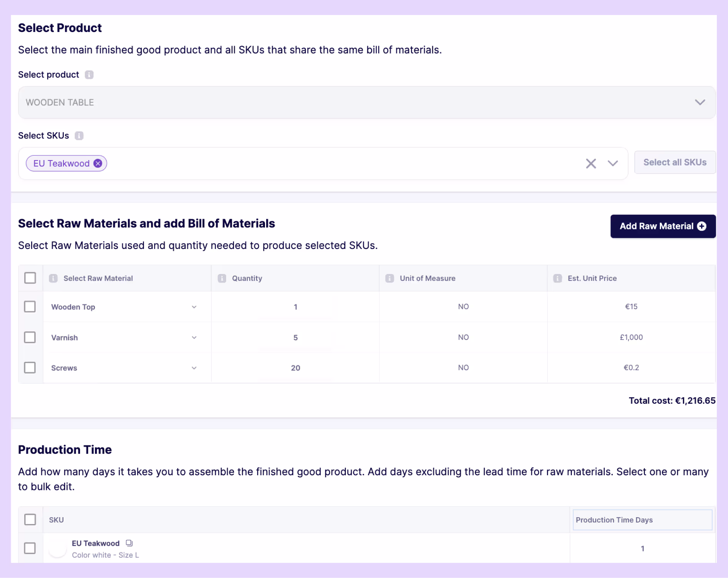Open the WOODEN TABLE product dropdown
728x578 pixels.
click(x=367, y=102)
